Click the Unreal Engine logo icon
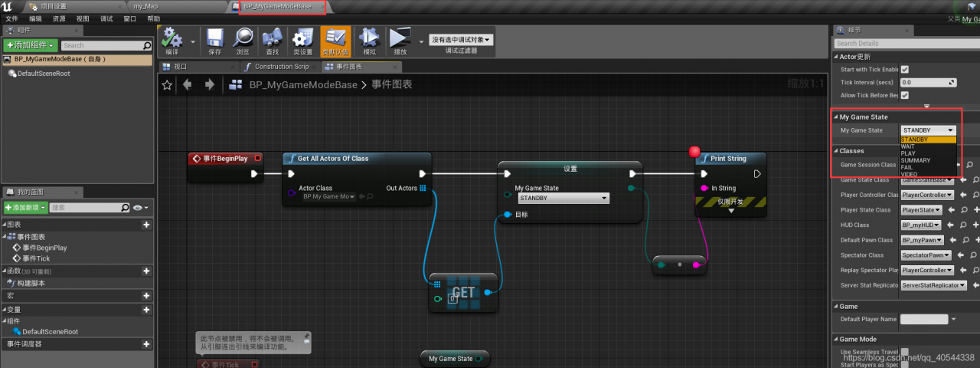The height and width of the screenshot is (368, 980). [x=7, y=7]
